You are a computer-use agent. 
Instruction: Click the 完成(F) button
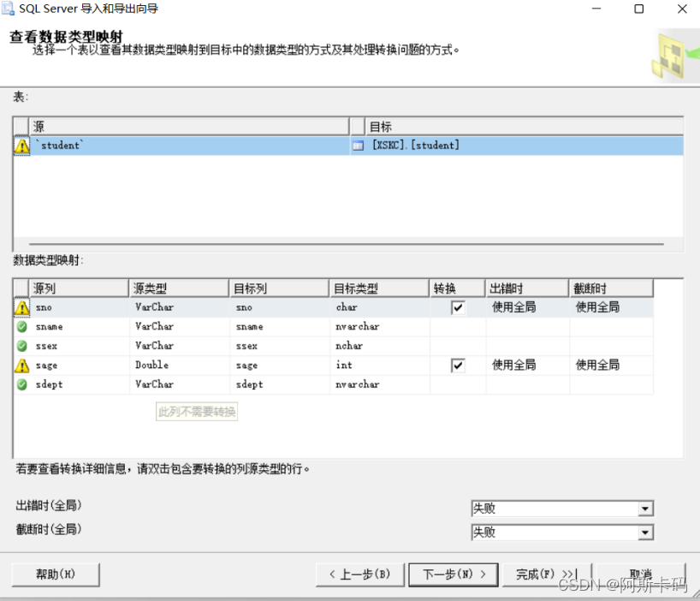coord(538,574)
